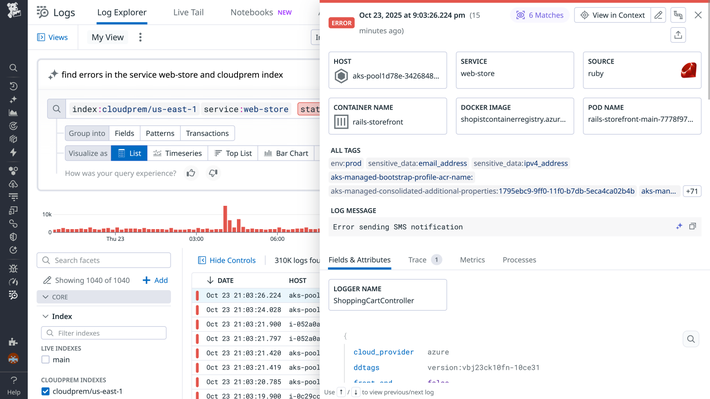710x399 pixels.
Task: Group into Fields
Action: pos(124,133)
